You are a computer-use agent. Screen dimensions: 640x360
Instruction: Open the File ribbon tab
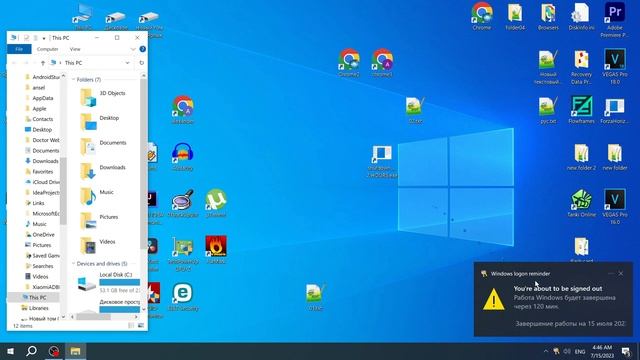point(19,49)
